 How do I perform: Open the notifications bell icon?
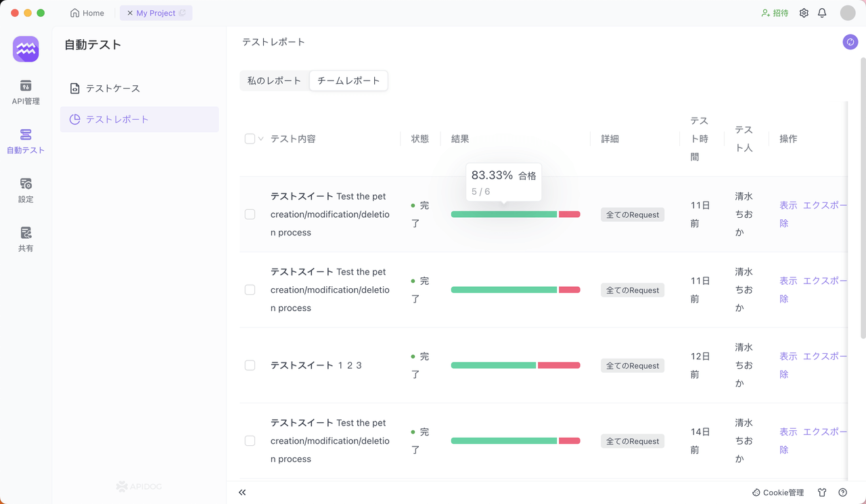click(822, 13)
